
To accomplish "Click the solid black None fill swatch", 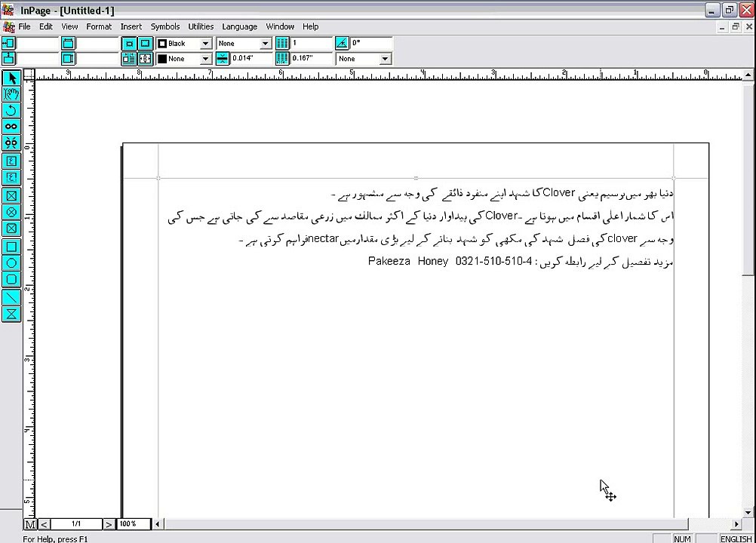I will [x=162, y=59].
